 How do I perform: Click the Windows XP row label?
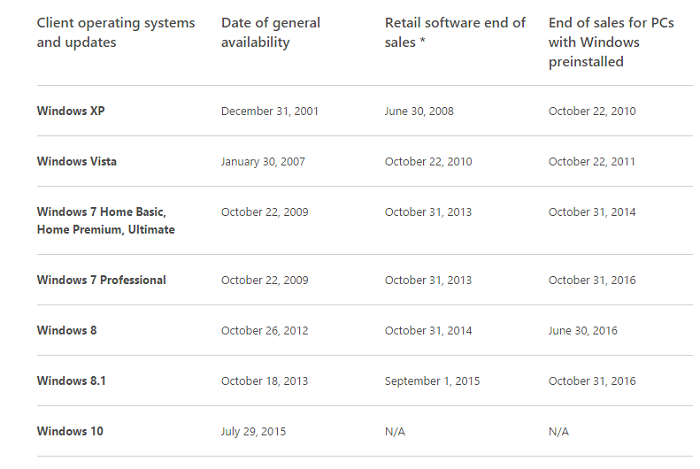tap(71, 111)
